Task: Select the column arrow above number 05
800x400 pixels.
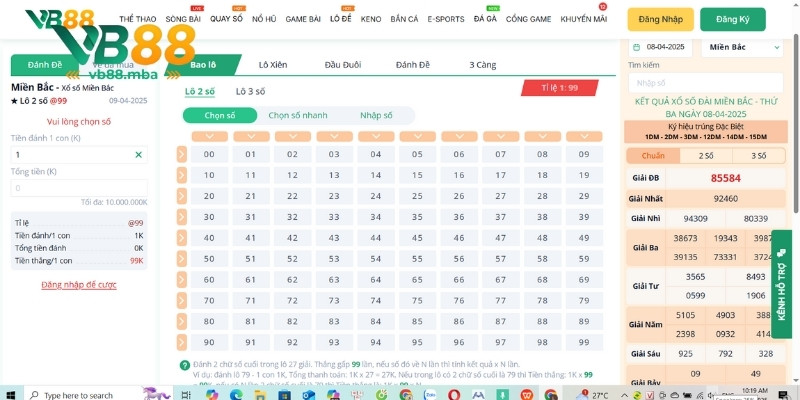Action: pyautogui.click(x=413, y=136)
